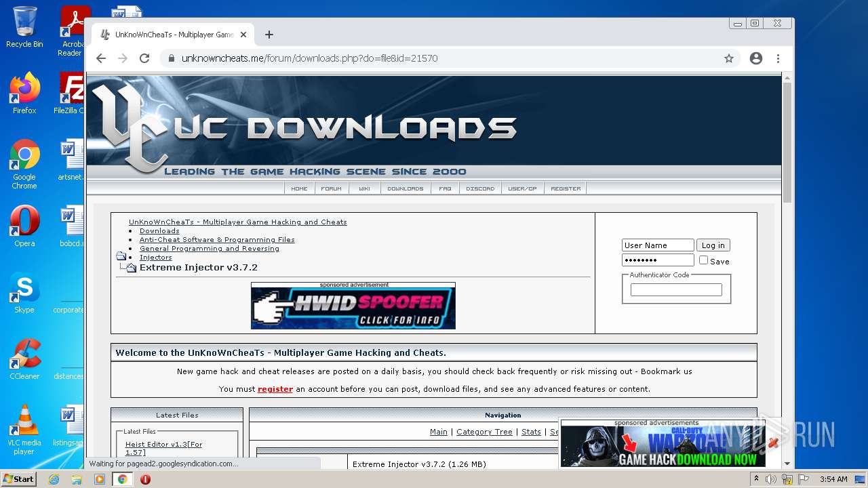Open media player taskbar icon
This screenshot has height=488, width=868.
(x=100, y=479)
